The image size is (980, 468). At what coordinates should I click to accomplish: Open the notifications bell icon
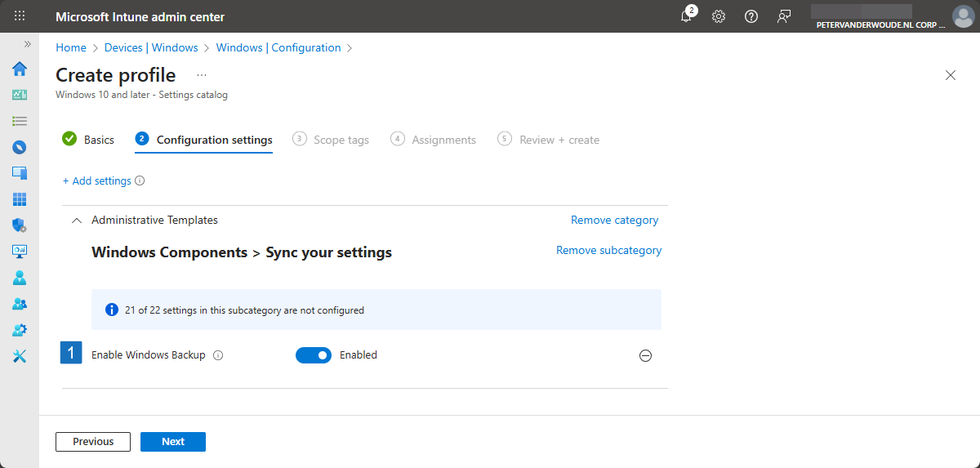click(x=686, y=17)
